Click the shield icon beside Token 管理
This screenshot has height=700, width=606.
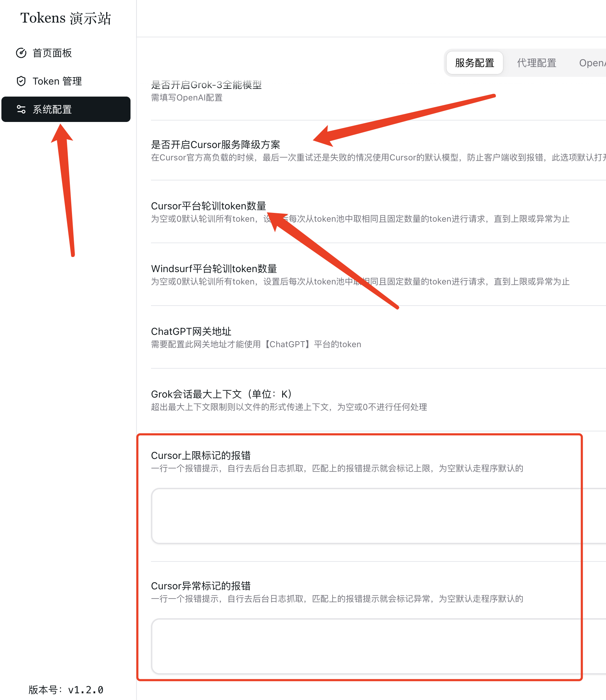point(21,81)
